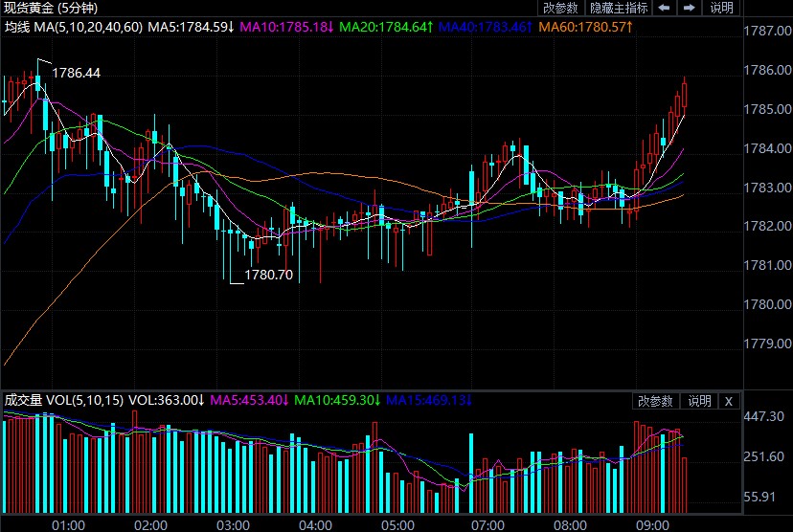Viewport: 793px width, 532px height.
Task: Click the 09:00 time axis marker
Action: (x=652, y=525)
